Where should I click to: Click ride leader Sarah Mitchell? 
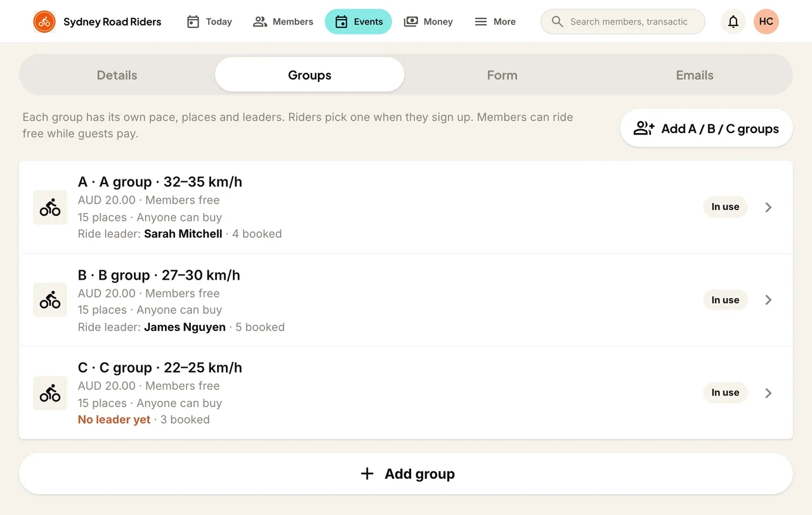(x=183, y=234)
